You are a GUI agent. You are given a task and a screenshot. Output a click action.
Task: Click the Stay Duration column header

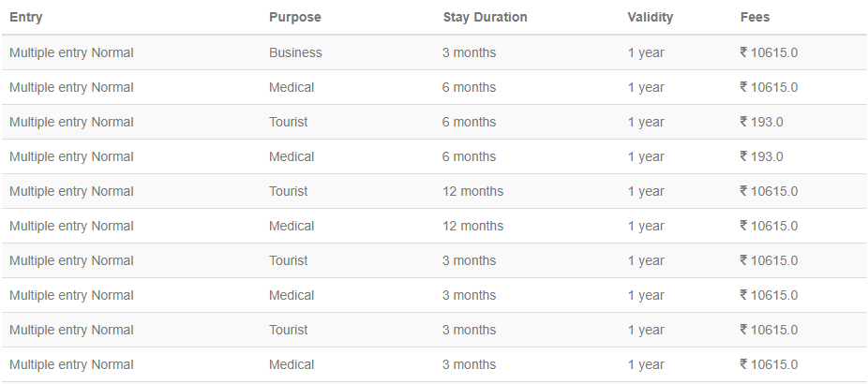[x=485, y=17]
